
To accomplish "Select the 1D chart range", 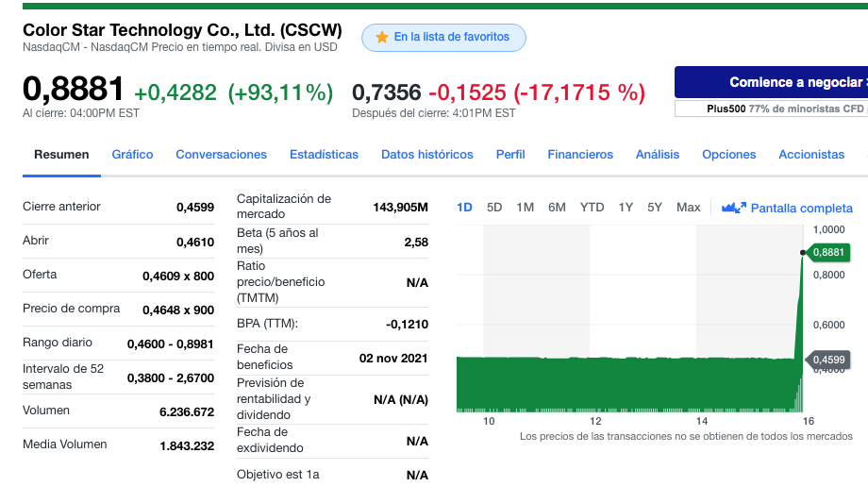I will click(x=464, y=208).
